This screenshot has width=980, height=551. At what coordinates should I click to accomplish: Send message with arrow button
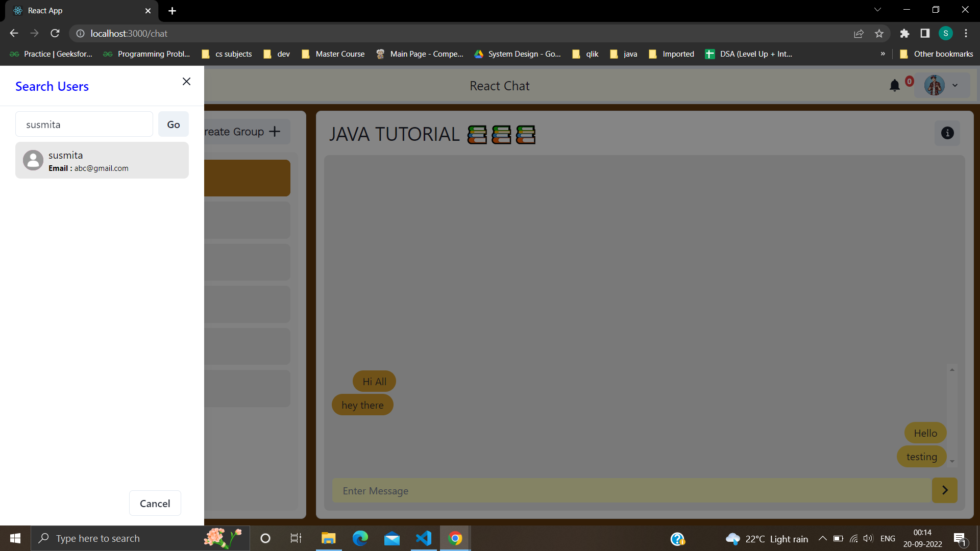(x=944, y=490)
